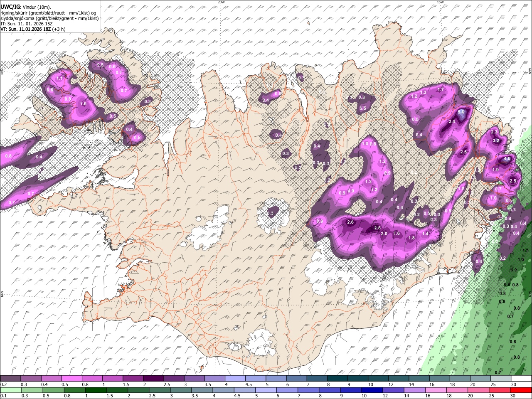Click the bright pink 0.5–0.8 swatch in upper legend row
Screen dimensions: 532x399
coord(72,379)
